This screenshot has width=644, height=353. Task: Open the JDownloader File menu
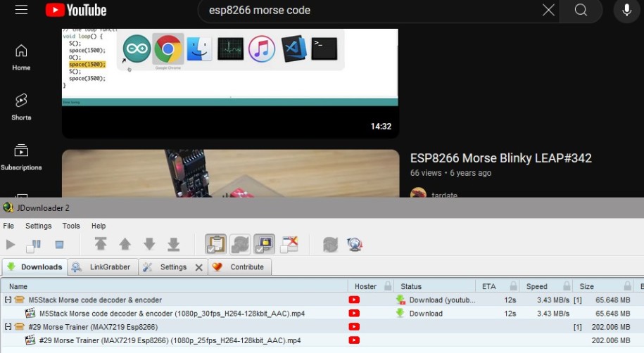point(8,226)
